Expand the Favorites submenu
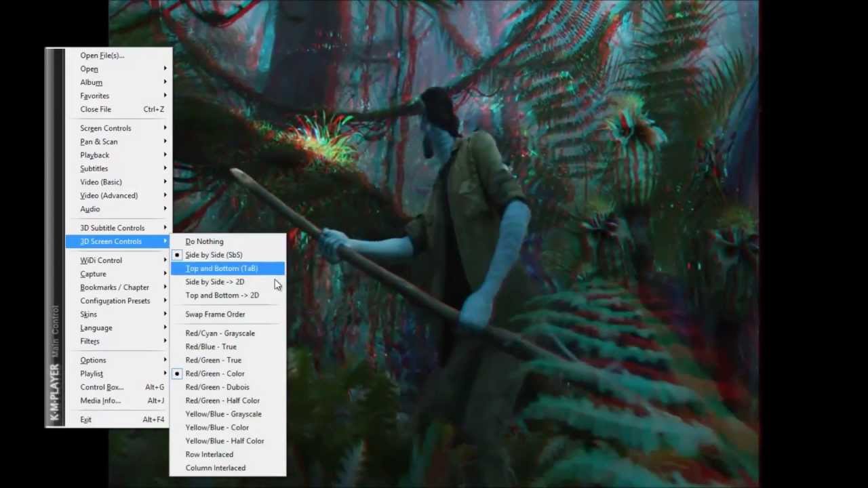This screenshot has width=868, height=488. 118,96
